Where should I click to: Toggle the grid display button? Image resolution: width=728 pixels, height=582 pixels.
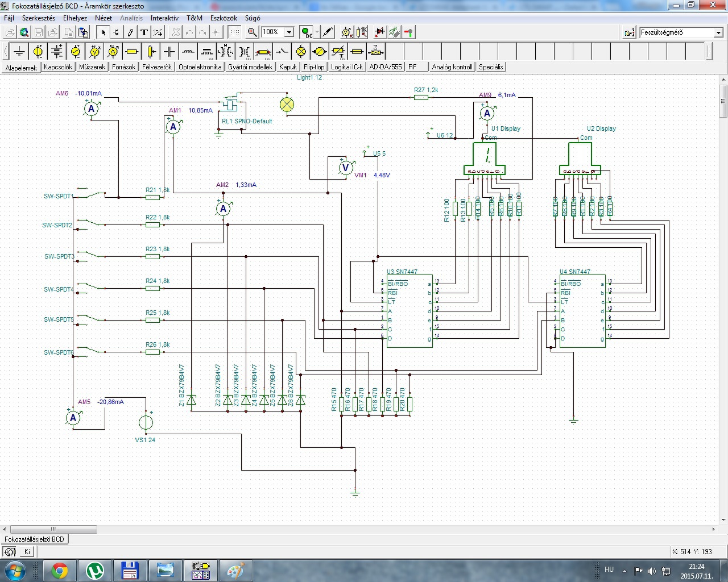tap(234, 32)
